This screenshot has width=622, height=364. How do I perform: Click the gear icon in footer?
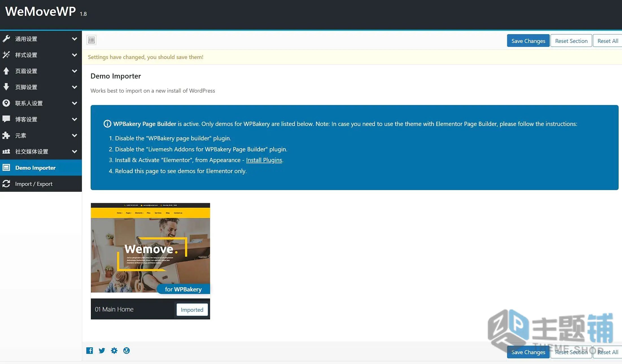[114, 350]
